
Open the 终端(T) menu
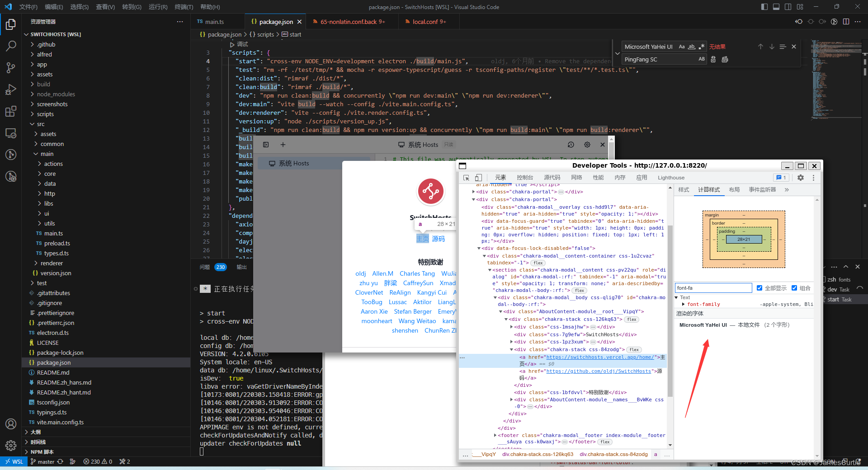(x=184, y=7)
